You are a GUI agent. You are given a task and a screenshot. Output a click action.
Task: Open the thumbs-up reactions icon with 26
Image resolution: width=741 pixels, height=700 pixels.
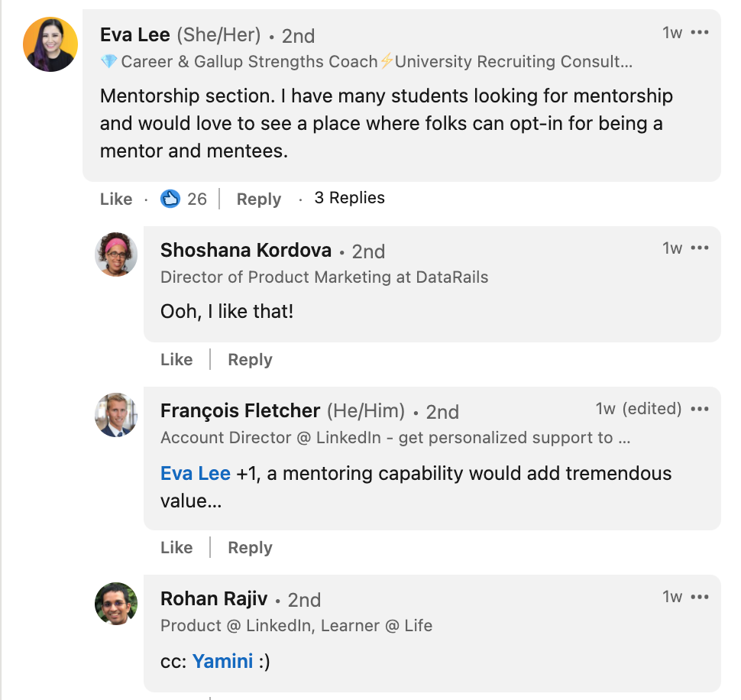[x=170, y=199]
